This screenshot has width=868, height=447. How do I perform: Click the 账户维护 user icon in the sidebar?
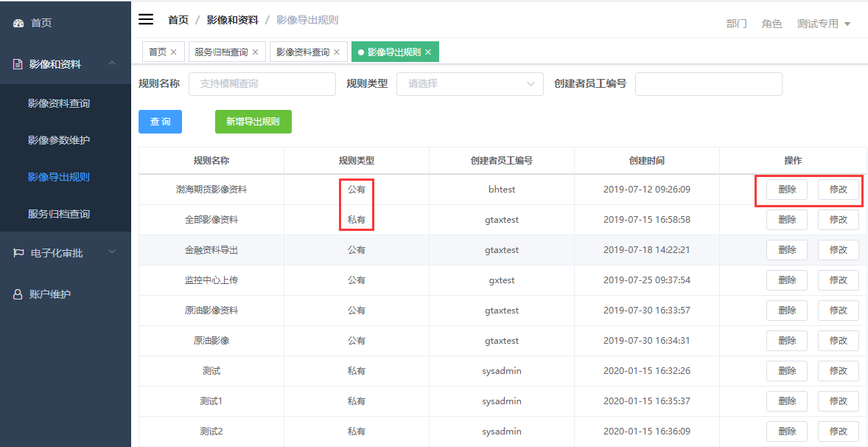pos(18,294)
